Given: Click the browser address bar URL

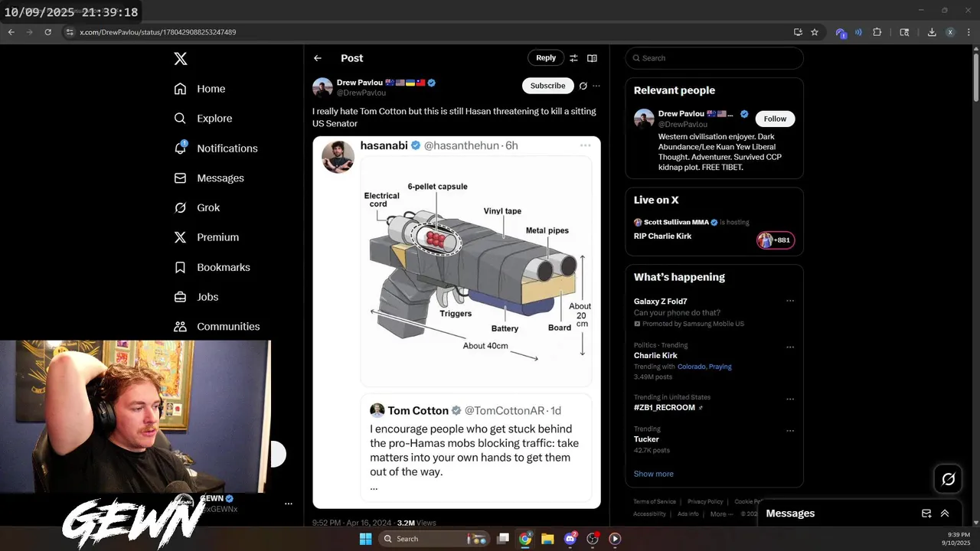Looking at the screenshot, I should pyautogui.click(x=158, y=32).
